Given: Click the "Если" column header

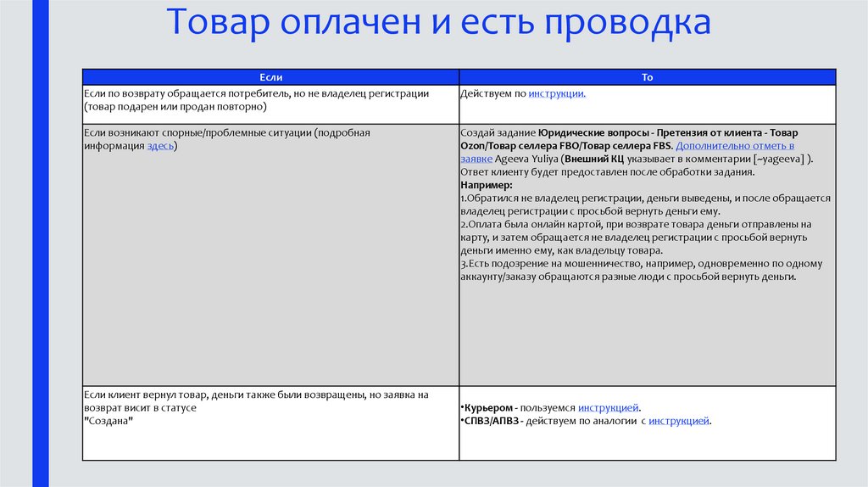Looking at the screenshot, I should click(x=270, y=77).
